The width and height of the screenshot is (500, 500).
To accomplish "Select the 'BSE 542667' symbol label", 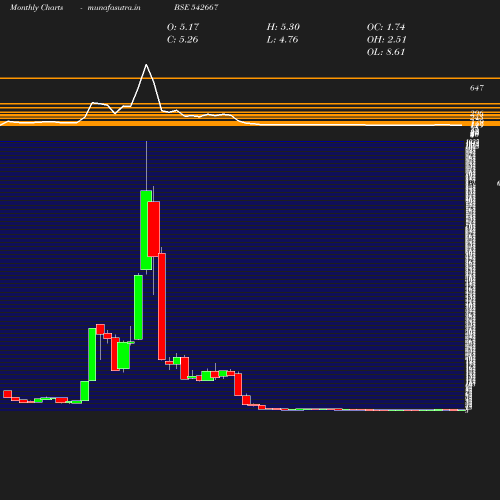I will point(196,7).
